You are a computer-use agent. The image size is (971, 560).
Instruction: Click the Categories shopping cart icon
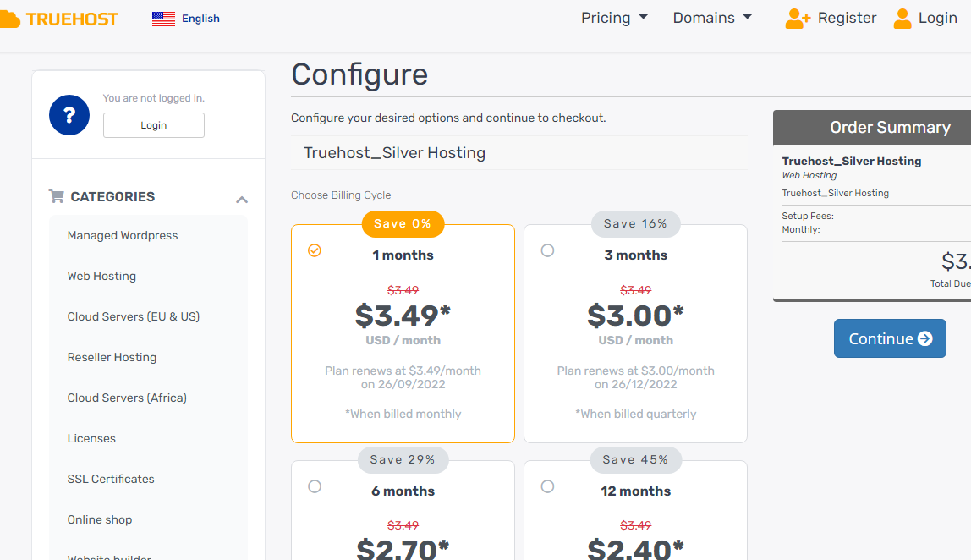point(57,196)
